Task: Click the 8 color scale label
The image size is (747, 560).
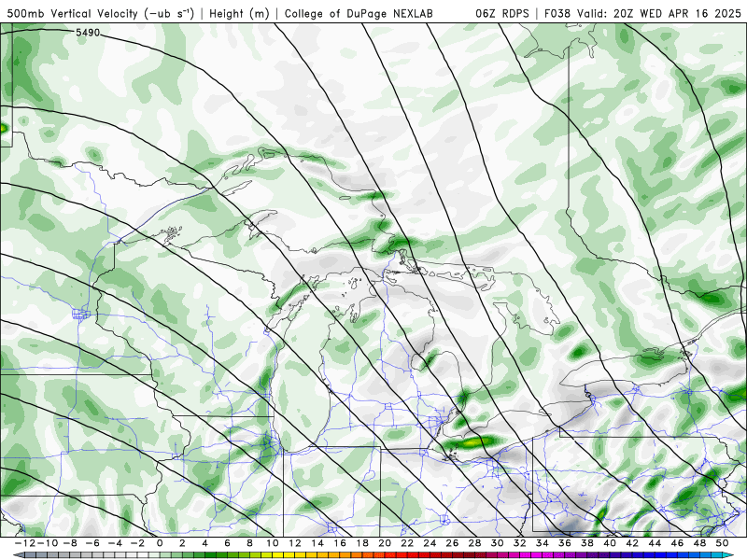Action: tap(249, 543)
